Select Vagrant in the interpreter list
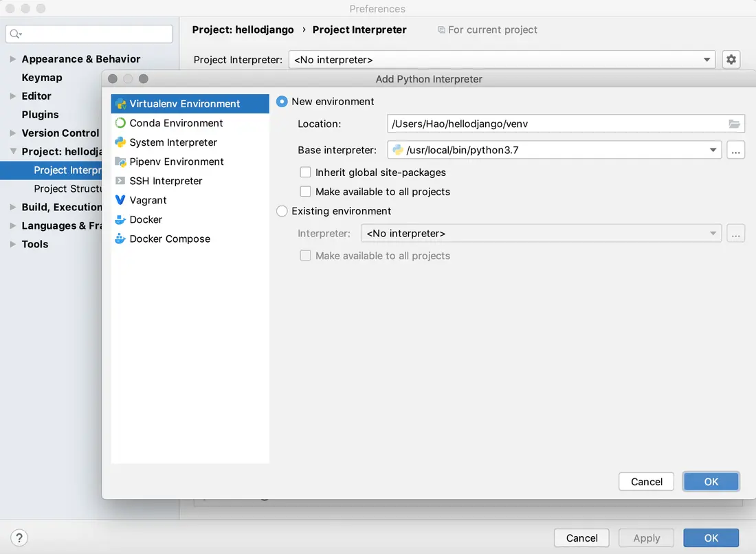This screenshot has height=554, width=756. 190,200
